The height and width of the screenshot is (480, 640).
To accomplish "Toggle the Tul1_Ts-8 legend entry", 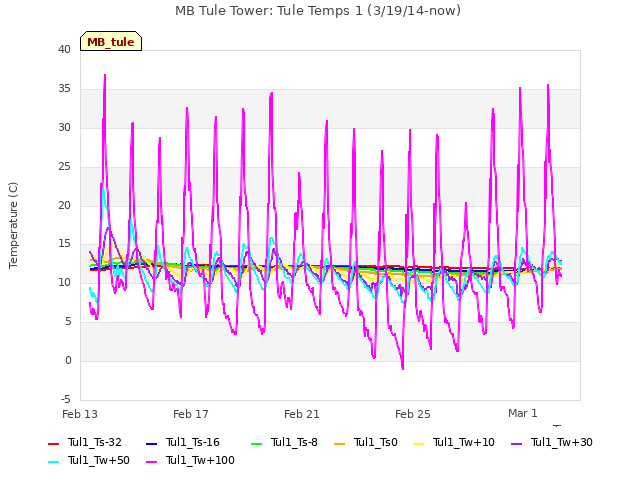I will point(284,442).
